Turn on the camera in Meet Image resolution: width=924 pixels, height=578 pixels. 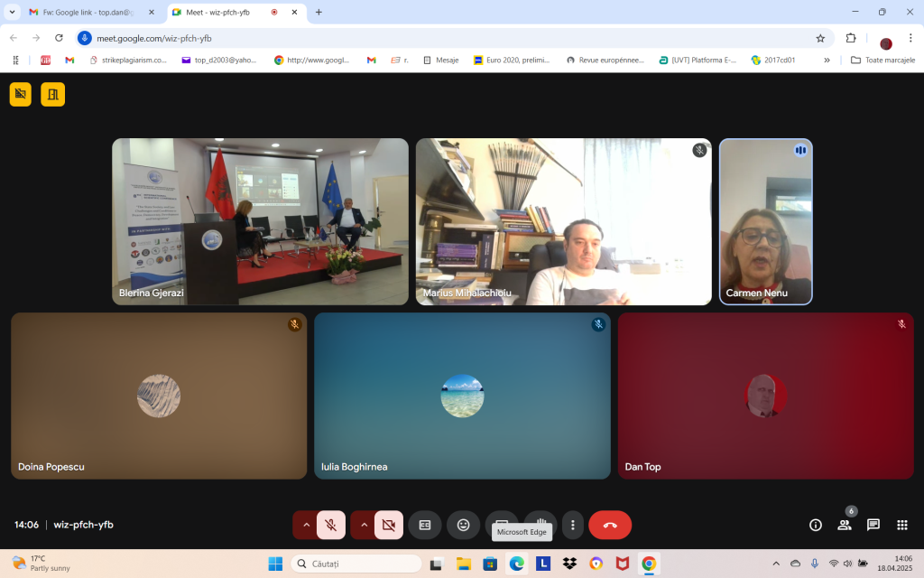point(388,525)
